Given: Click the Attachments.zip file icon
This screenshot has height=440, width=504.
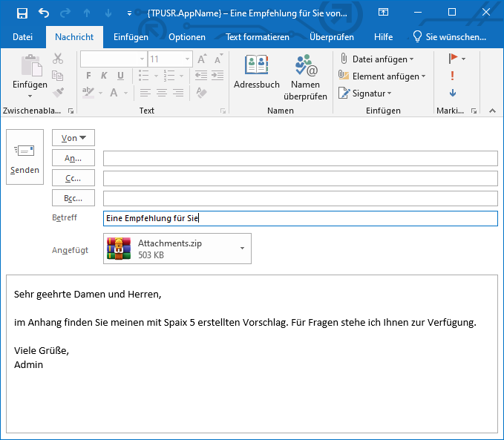Looking at the screenshot, I should (x=119, y=249).
